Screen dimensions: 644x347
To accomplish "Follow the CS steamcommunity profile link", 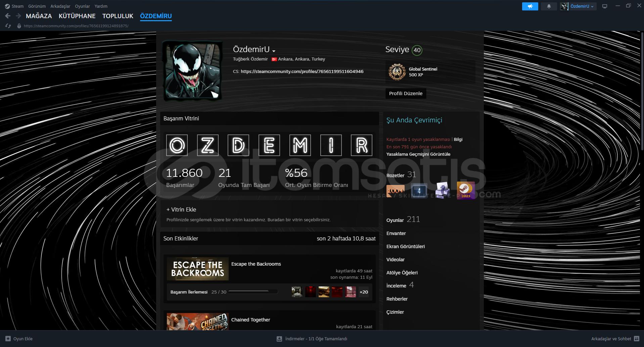I will [302, 71].
